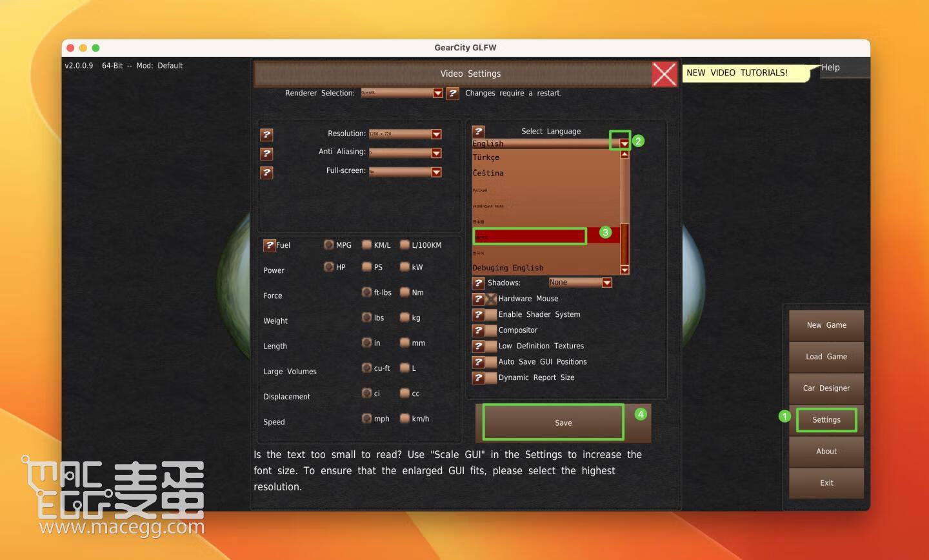Click the Settings menu button
Image resolution: width=929 pixels, height=560 pixels.
pos(826,420)
